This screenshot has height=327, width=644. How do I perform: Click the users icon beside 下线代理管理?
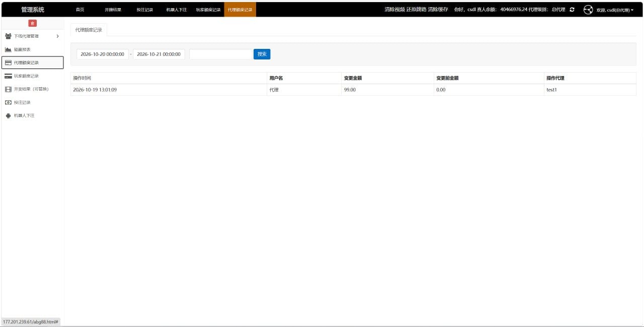(8, 36)
